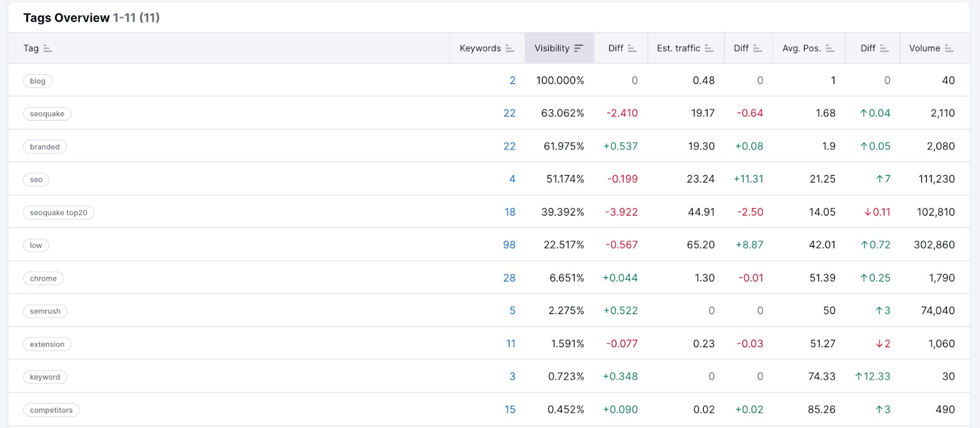The image size is (980, 428).
Task: Open keywords count 5 for semrush
Action: [513, 310]
